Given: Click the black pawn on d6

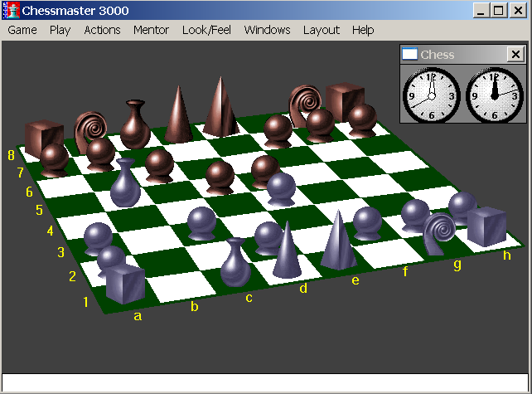Looking at the screenshot, I should 220,178.
